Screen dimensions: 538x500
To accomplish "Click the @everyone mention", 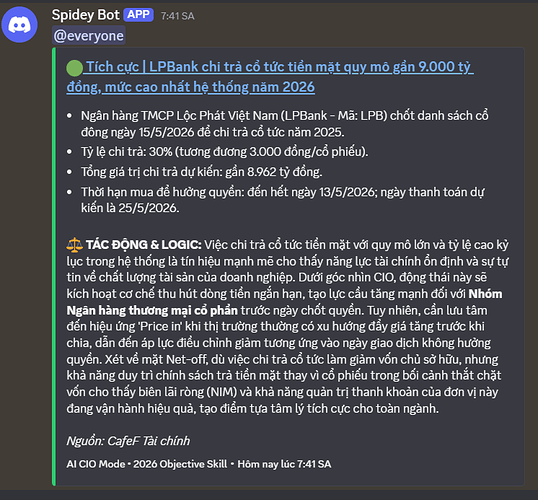I will tap(89, 36).
